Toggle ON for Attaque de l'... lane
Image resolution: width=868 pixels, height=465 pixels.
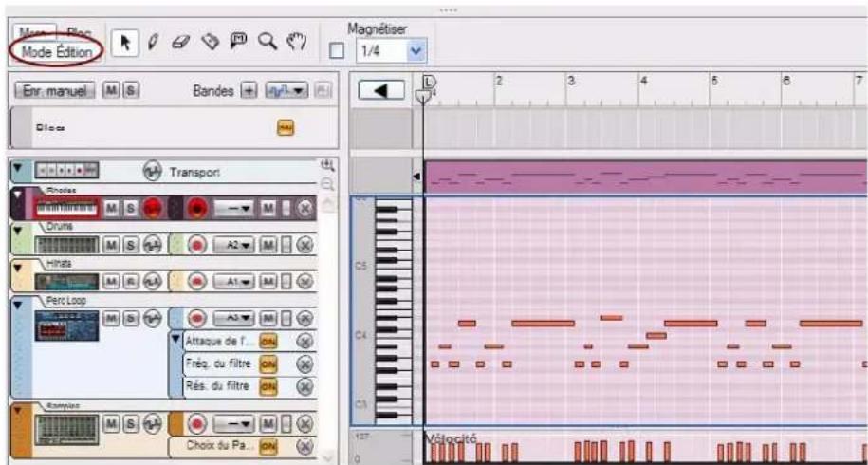[x=268, y=341]
